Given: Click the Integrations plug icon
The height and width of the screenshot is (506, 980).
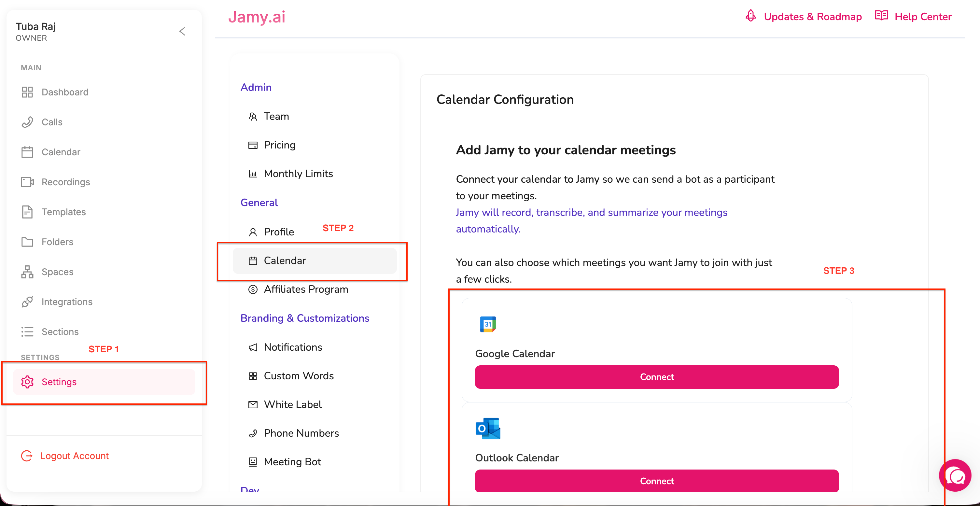Looking at the screenshot, I should click(27, 302).
